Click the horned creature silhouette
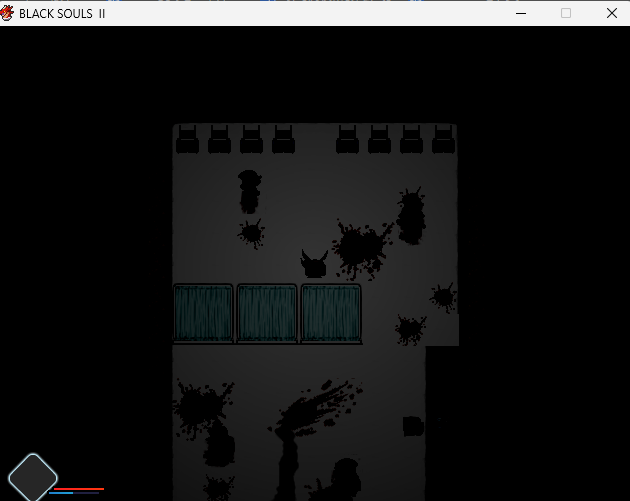Viewport: 630px width, 501px height. coord(314,264)
